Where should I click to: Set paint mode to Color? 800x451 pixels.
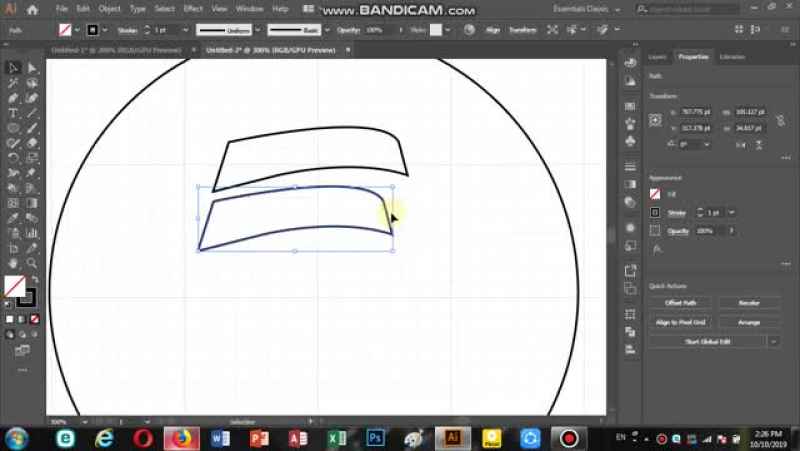click(10, 319)
